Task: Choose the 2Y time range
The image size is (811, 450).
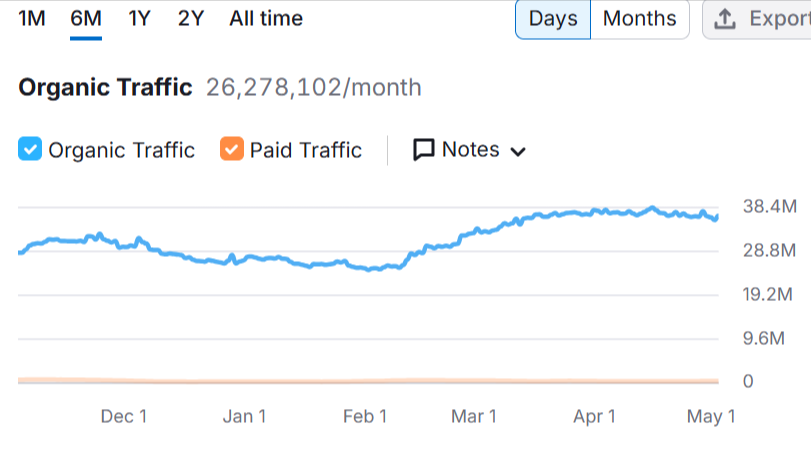Action: (x=190, y=19)
